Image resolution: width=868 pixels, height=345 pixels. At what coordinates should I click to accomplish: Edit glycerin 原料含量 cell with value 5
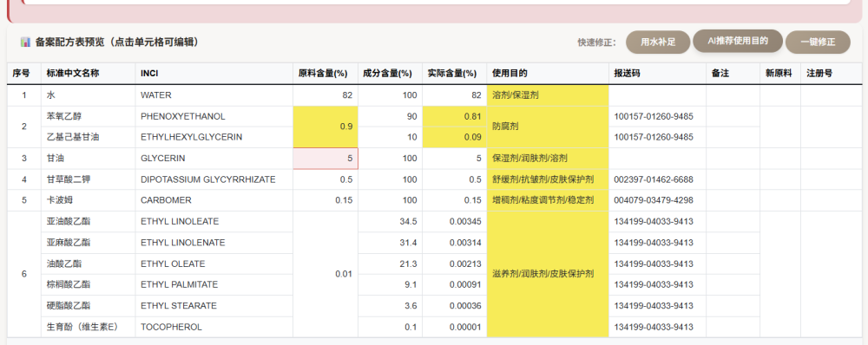(x=325, y=159)
